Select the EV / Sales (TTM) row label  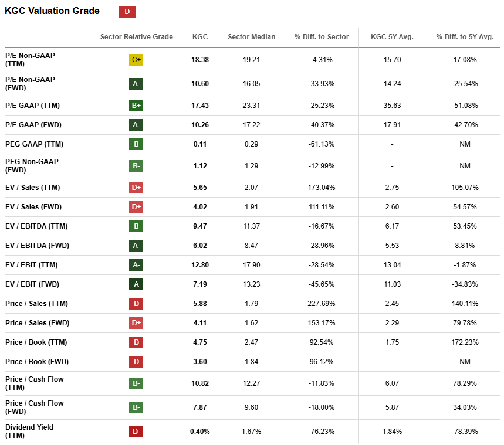(x=32, y=187)
